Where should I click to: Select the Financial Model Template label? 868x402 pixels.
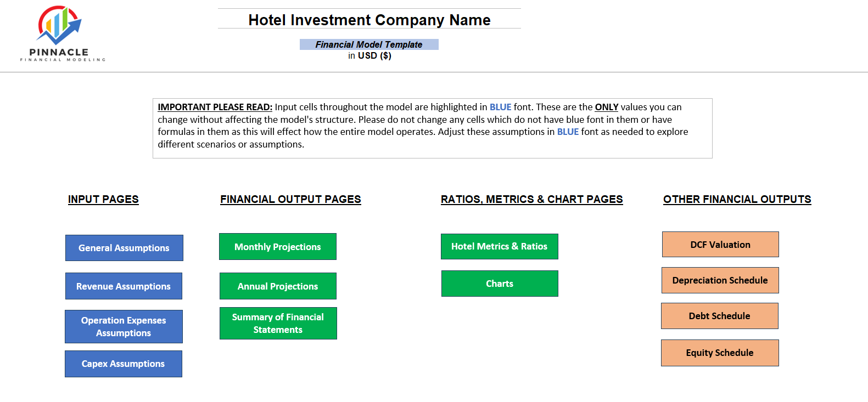[x=368, y=44]
